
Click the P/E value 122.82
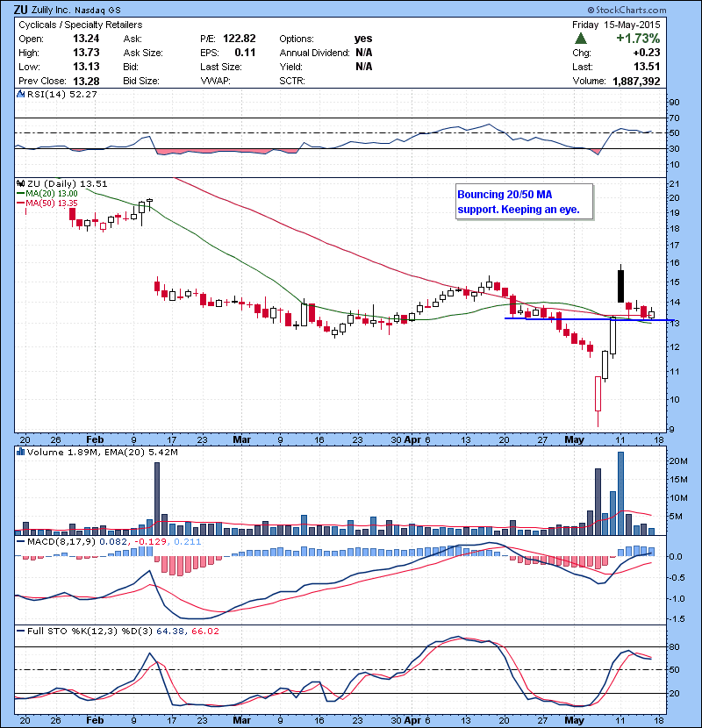pos(240,39)
